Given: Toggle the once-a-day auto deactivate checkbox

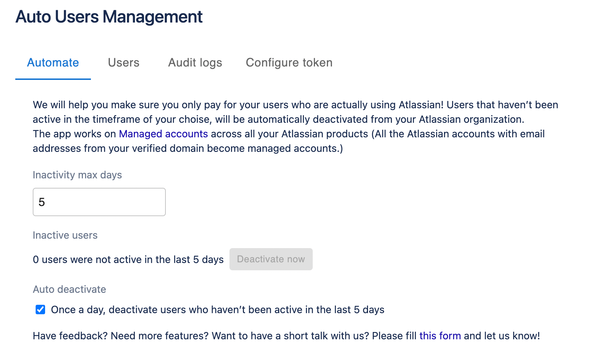Looking at the screenshot, I should (40, 310).
